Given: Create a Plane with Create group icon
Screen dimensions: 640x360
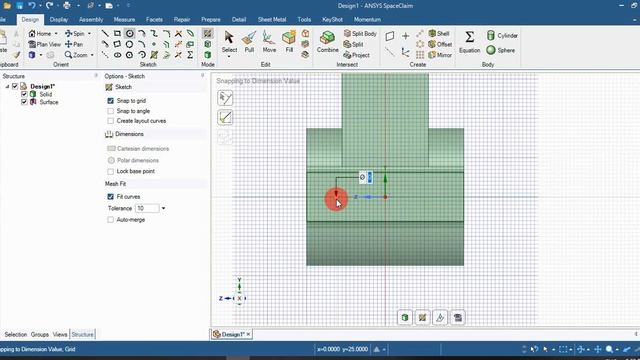Looking at the screenshot, I should point(390,36).
